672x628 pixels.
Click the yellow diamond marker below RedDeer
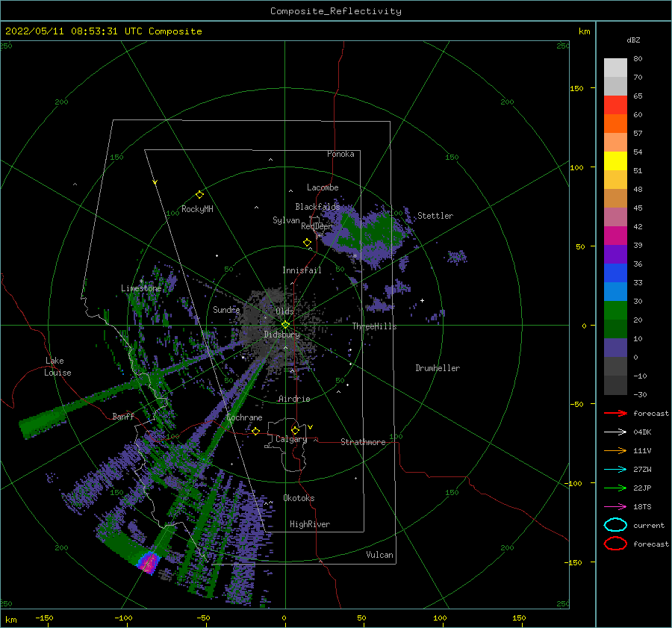[x=307, y=243]
